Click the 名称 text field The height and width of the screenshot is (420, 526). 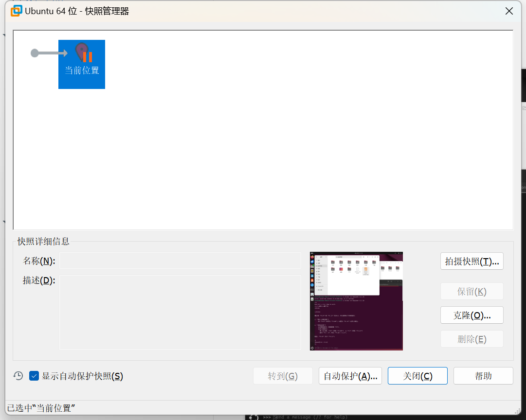(x=180, y=261)
